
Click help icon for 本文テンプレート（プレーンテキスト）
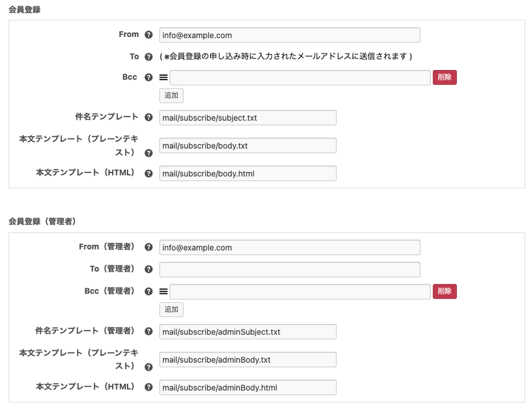[x=148, y=153]
